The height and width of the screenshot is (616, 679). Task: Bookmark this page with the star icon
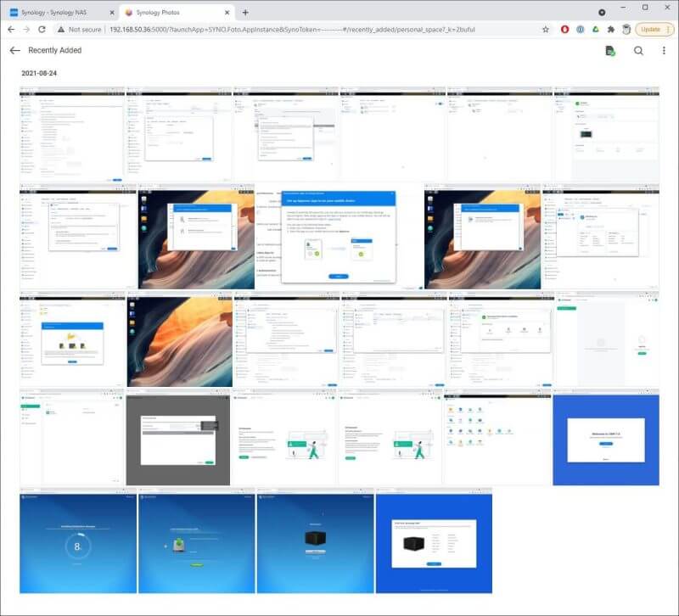coord(545,29)
